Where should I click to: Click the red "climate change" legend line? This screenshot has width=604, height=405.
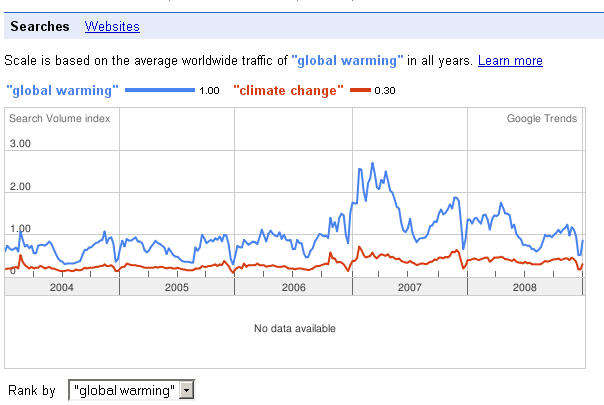[360, 90]
